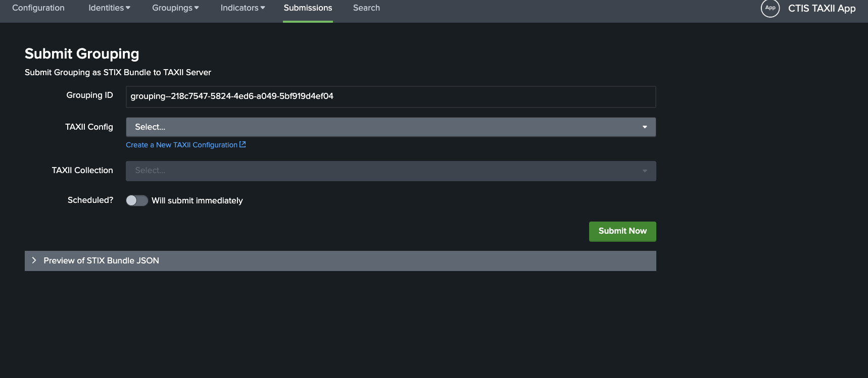Click the chevron icon on Preview panel
Screen dimensions: 868x378
pos(34,260)
